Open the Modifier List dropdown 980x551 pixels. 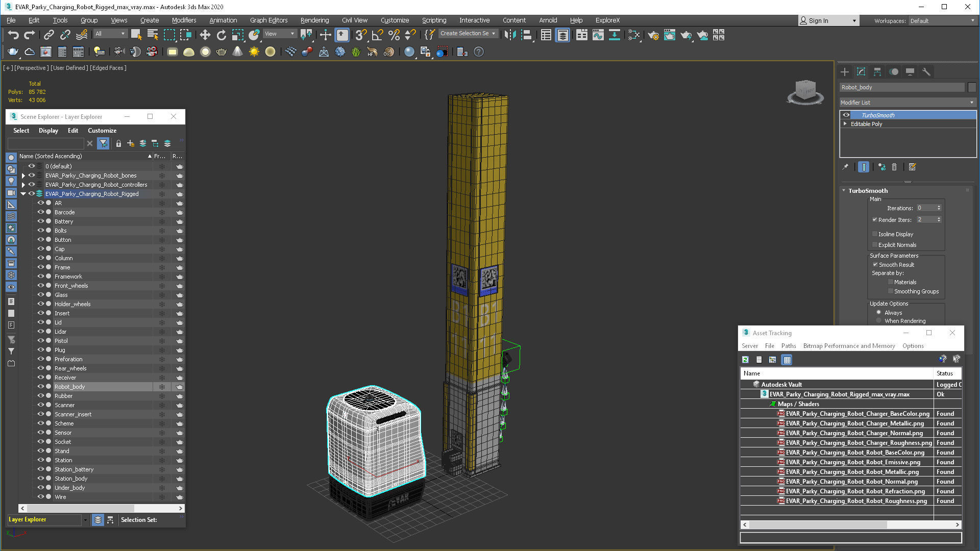[908, 103]
